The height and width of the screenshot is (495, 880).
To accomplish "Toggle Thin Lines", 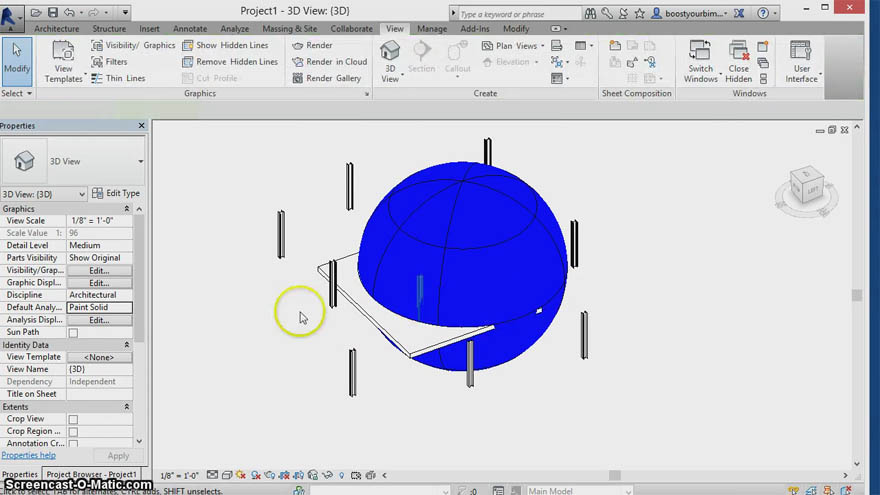I will tap(118, 78).
